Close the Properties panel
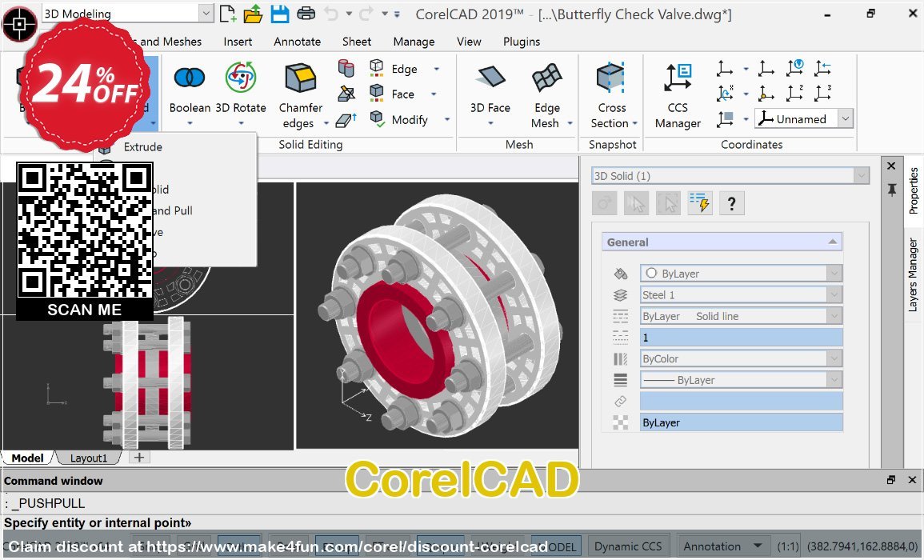This screenshot has width=924, height=560. click(891, 166)
